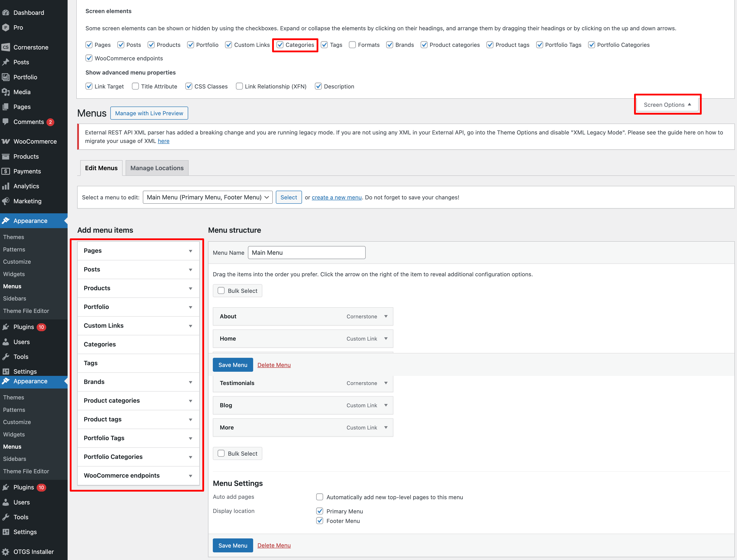Click the Menu Name text field
Viewport: 737px width, 560px height.
[x=307, y=253]
